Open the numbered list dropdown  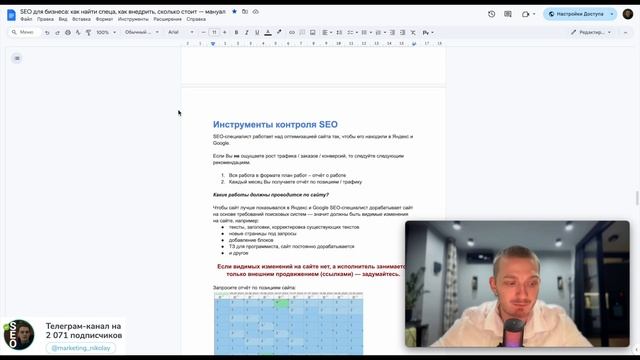point(380,32)
